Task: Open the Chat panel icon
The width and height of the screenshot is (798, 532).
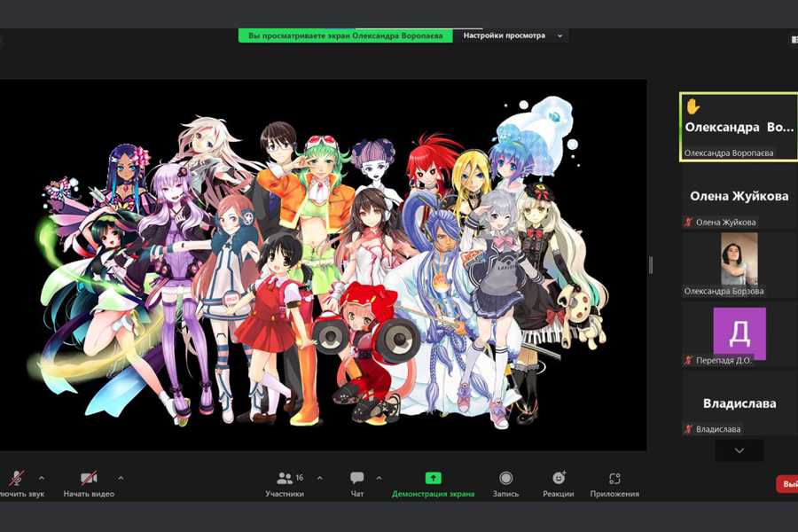Action: tap(357, 479)
